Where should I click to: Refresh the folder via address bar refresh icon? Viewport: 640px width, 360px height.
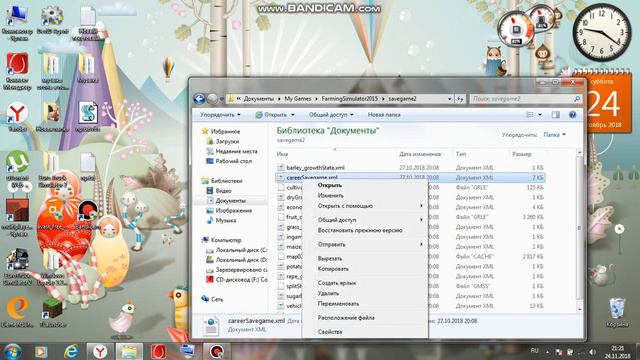coord(460,99)
